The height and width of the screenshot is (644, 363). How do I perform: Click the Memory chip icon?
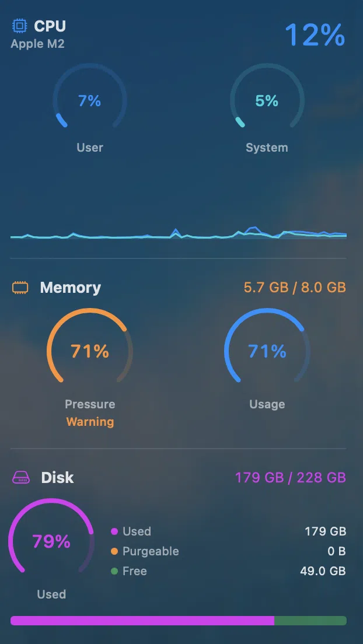[x=20, y=288]
